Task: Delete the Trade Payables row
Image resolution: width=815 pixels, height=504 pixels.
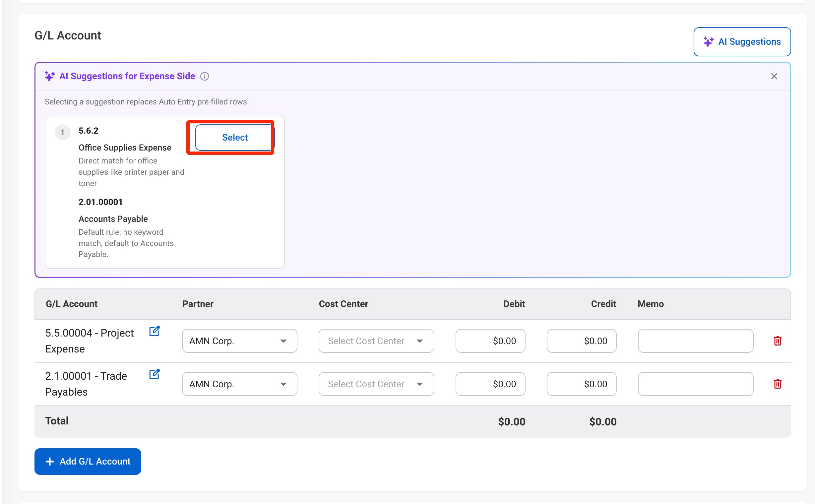Action: [777, 384]
